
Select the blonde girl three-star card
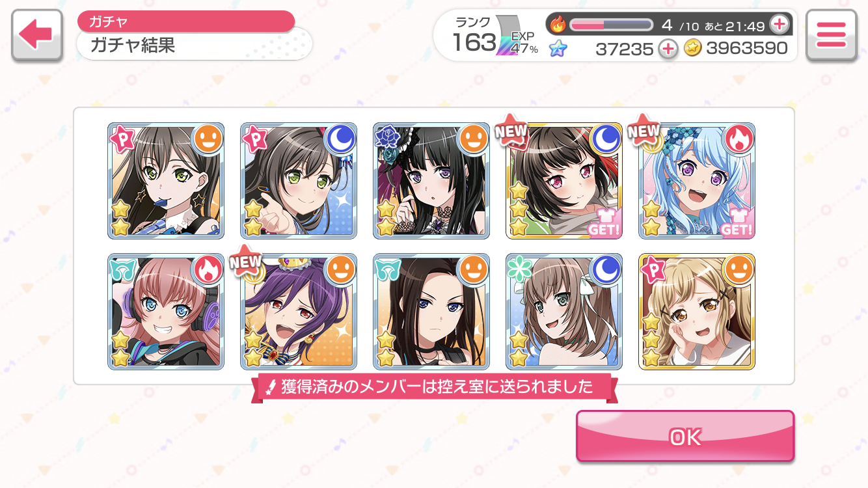697,312
